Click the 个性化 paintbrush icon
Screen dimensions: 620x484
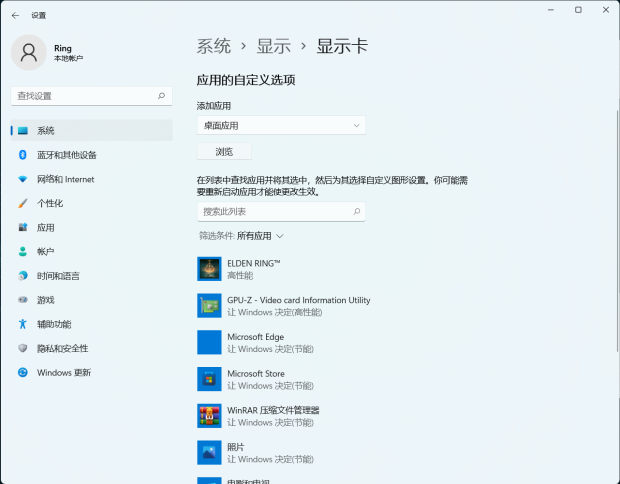23,203
